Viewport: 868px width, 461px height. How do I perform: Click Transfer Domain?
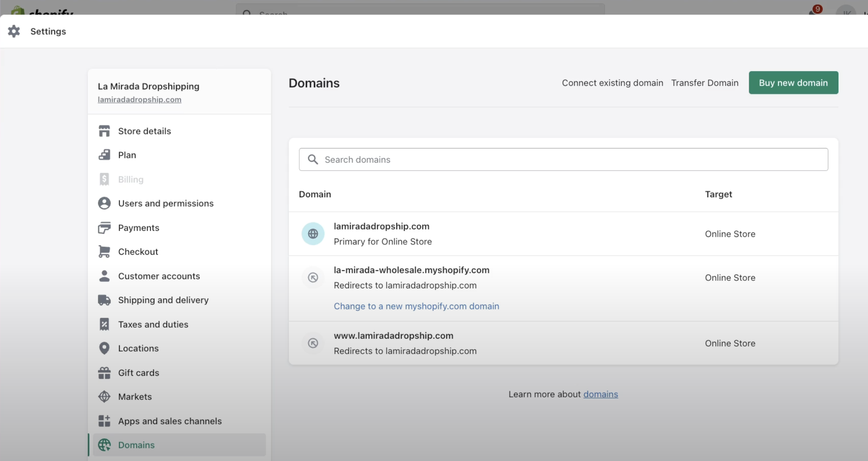coord(705,83)
